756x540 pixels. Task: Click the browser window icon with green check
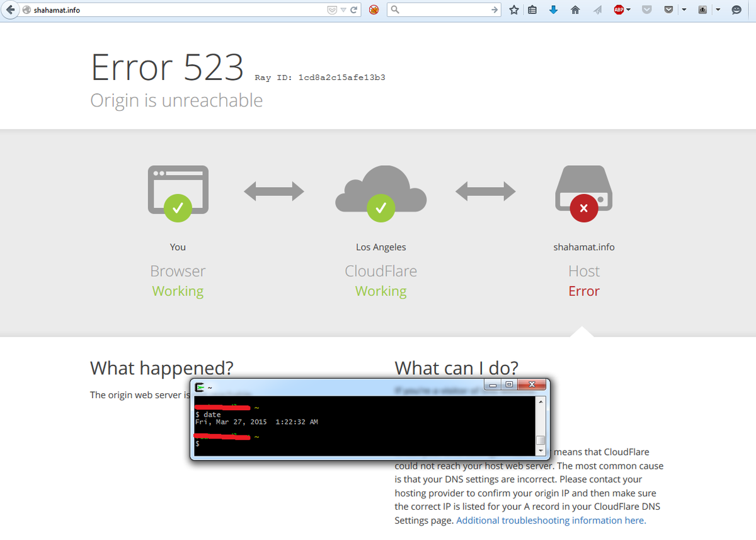[x=178, y=193]
